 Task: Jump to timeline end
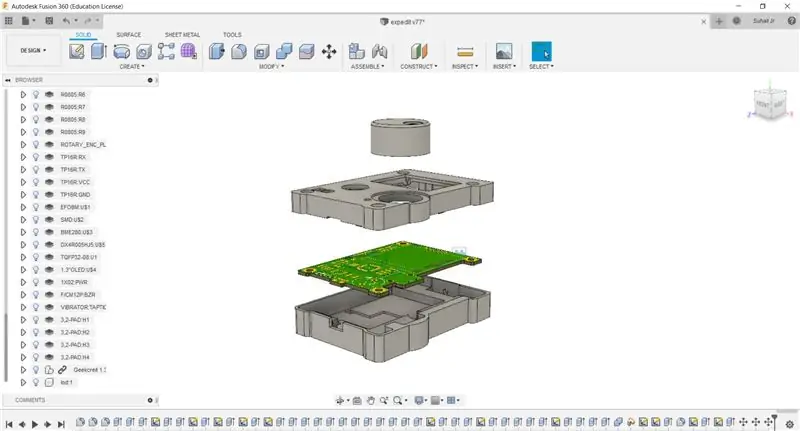click(61, 424)
